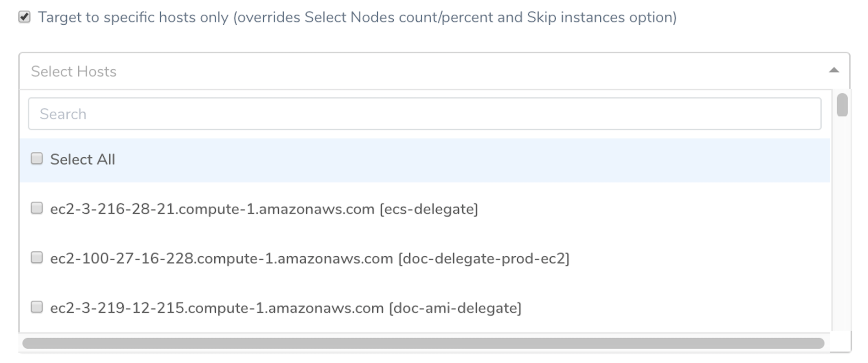Click the Target to specific hosts label text
The width and height of the screenshot is (868, 363).
tap(357, 17)
